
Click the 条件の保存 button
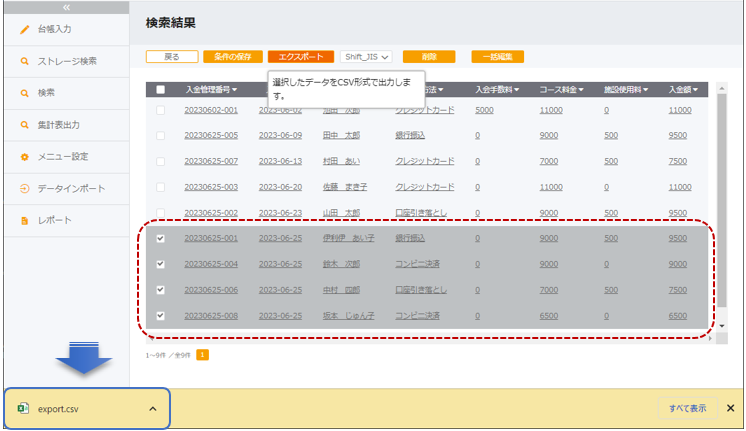tap(233, 57)
